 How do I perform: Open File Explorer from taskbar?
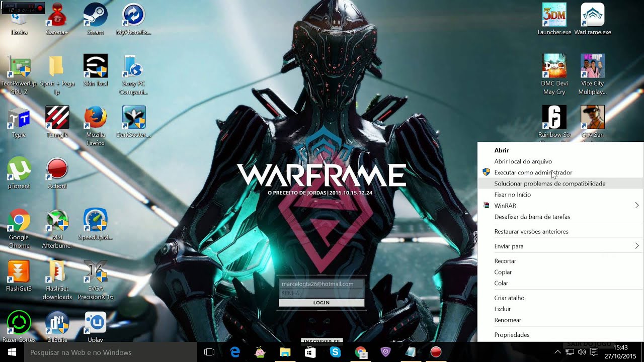[285, 352]
